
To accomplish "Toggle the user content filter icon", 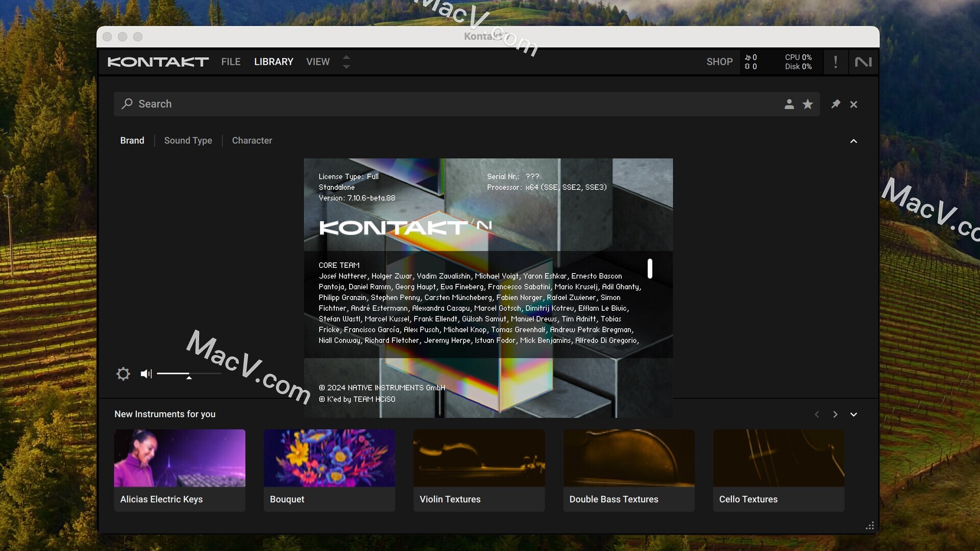I will (x=789, y=104).
